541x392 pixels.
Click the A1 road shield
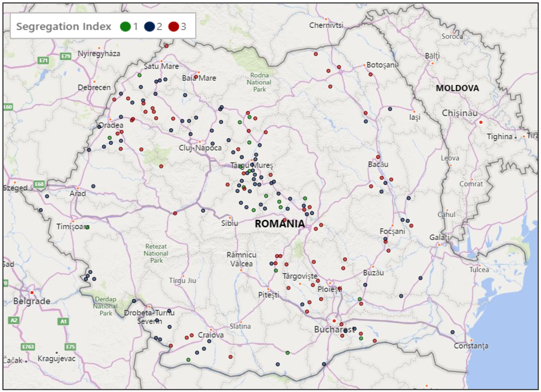(63, 321)
